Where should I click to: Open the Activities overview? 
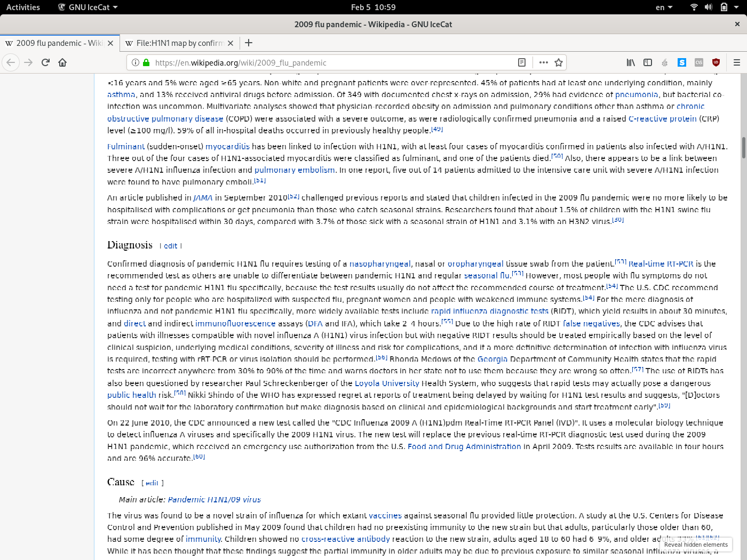tap(23, 7)
